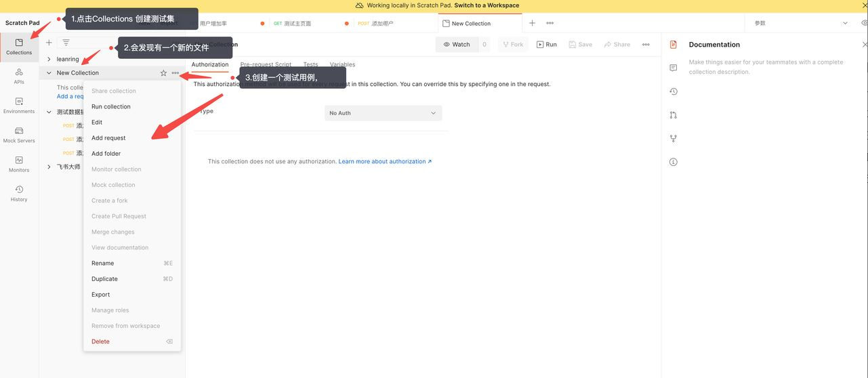Switch to the Authorization tab

point(210,64)
